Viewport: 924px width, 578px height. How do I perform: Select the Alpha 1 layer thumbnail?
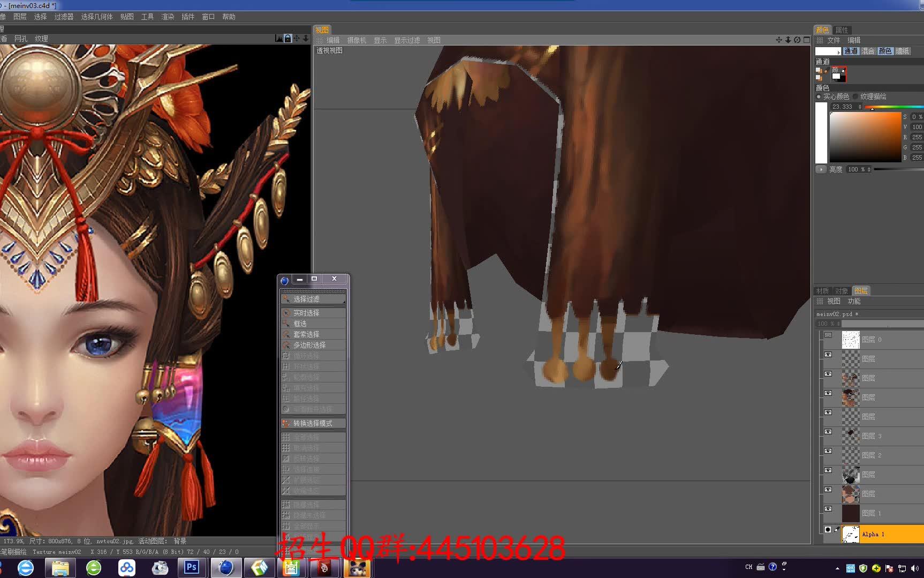(850, 534)
